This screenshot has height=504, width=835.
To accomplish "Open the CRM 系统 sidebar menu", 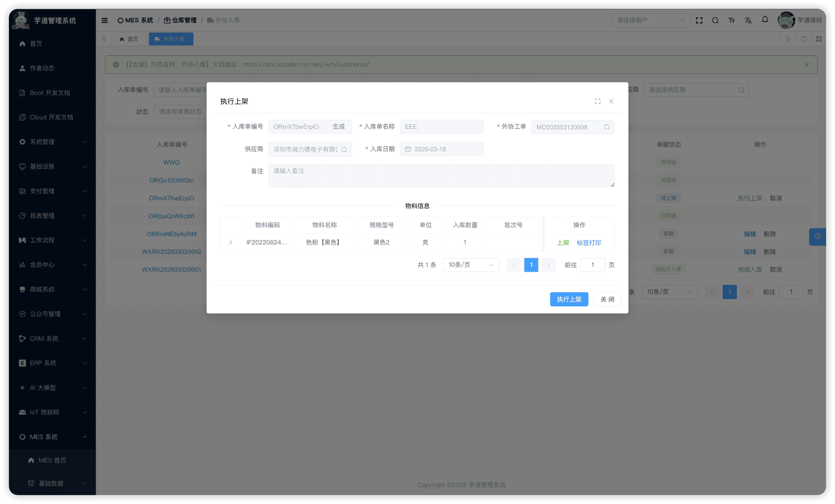I will [52, 339].
